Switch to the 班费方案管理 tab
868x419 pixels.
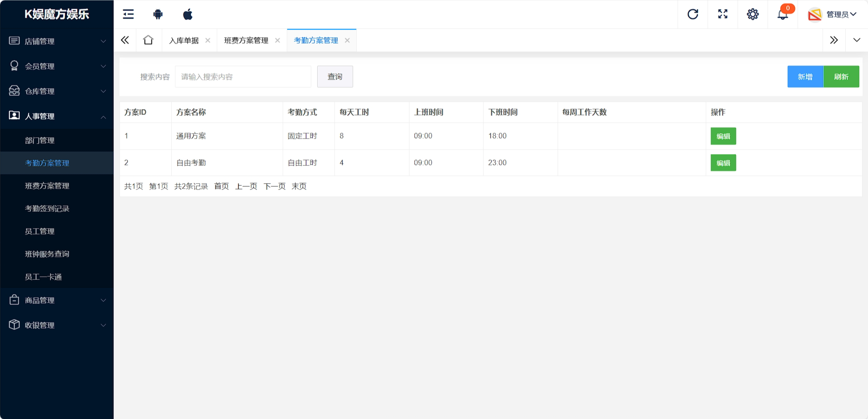246,40
